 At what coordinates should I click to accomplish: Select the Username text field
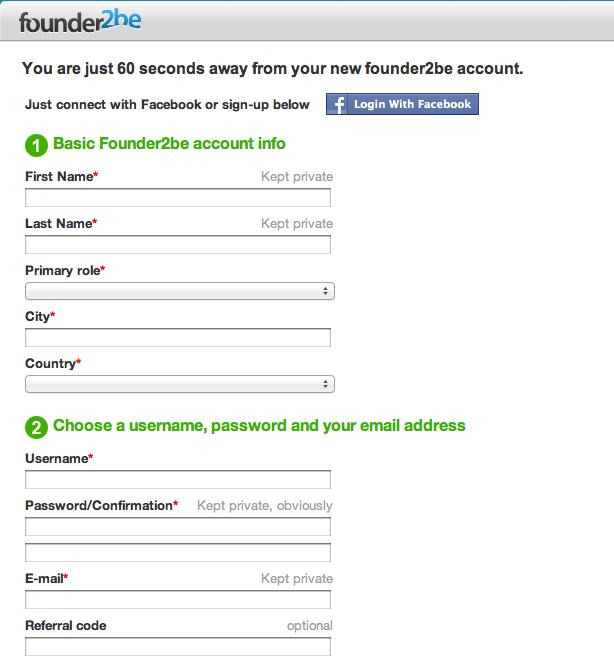[x=178, y=480]
